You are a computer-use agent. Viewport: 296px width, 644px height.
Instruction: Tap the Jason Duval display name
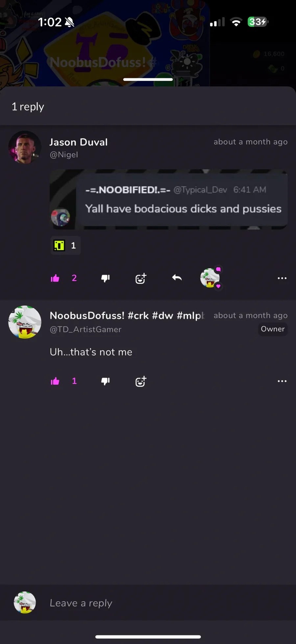[x=79, y=142]
